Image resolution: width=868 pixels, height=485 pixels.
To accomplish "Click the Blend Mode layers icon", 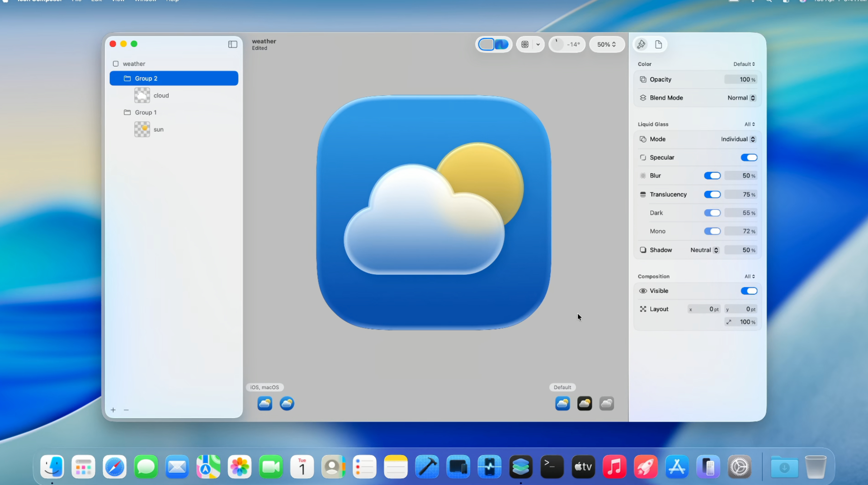I will [643, 98].
